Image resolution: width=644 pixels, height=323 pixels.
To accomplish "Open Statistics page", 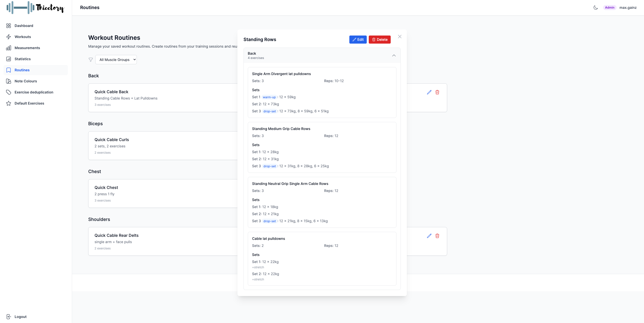I will pyautogui.click(x=22, y=59).
